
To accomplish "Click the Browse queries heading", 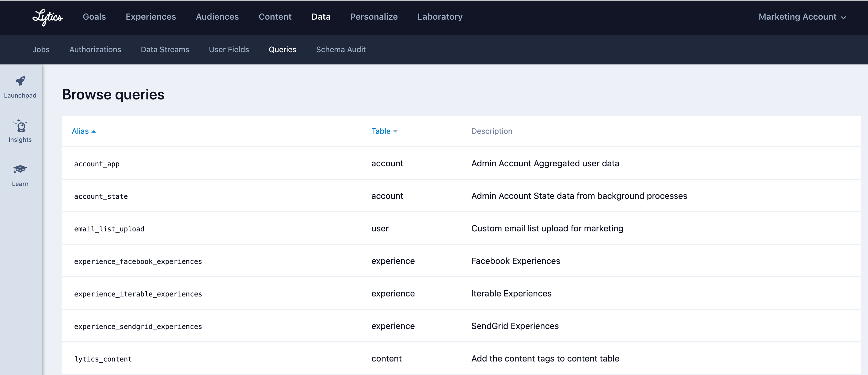I will coord(113,95).
